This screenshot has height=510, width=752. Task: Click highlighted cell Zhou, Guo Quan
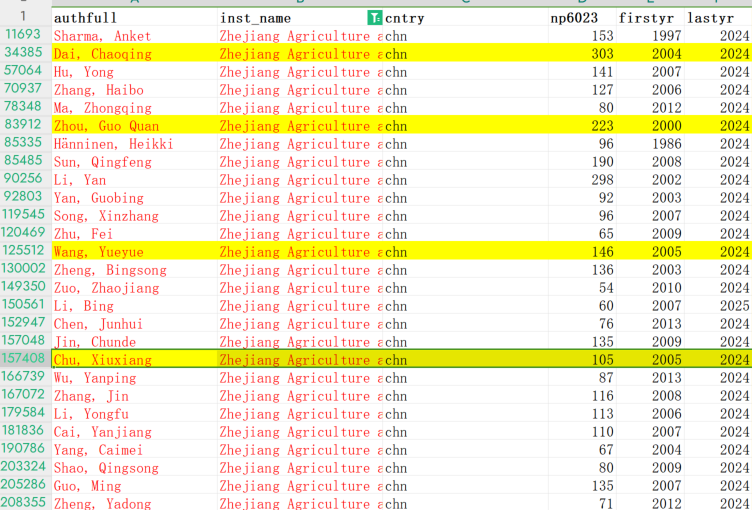pos(106,126)
